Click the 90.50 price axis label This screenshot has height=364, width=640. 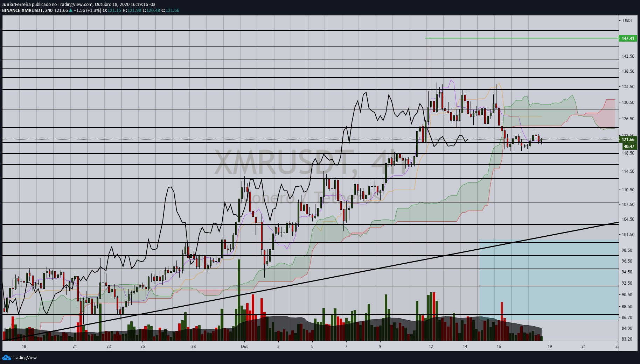[x=627, y=295]
